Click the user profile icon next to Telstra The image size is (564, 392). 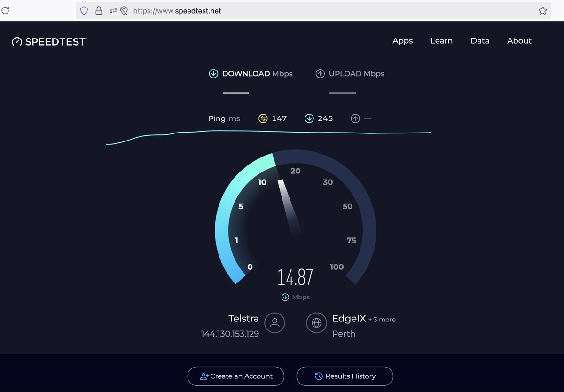click(275, 323)
